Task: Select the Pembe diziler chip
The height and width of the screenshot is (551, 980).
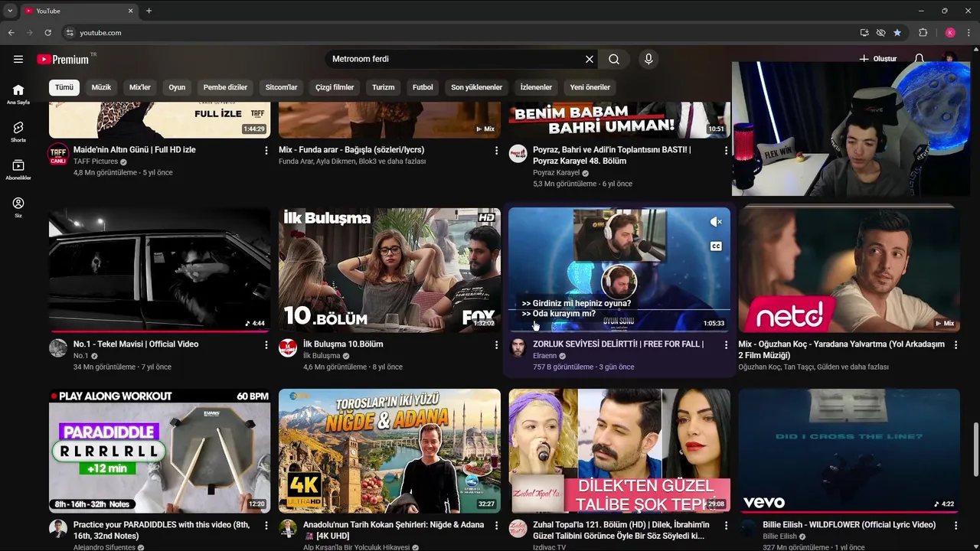Action: pos(225,87)
